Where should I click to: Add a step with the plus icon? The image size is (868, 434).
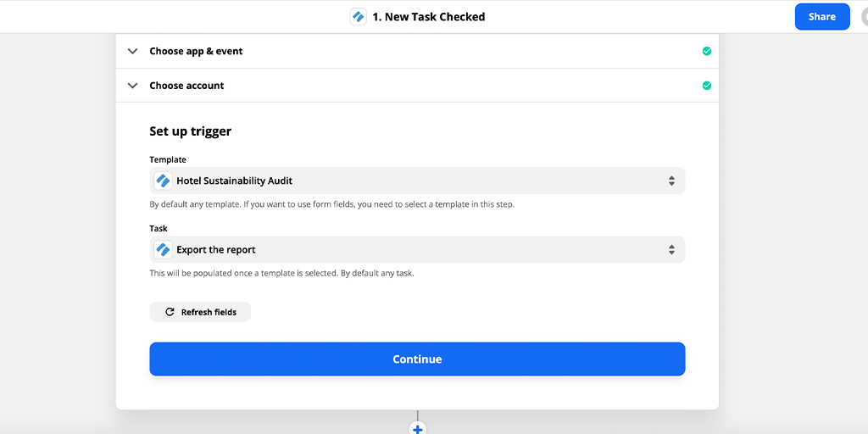point(417,428)
